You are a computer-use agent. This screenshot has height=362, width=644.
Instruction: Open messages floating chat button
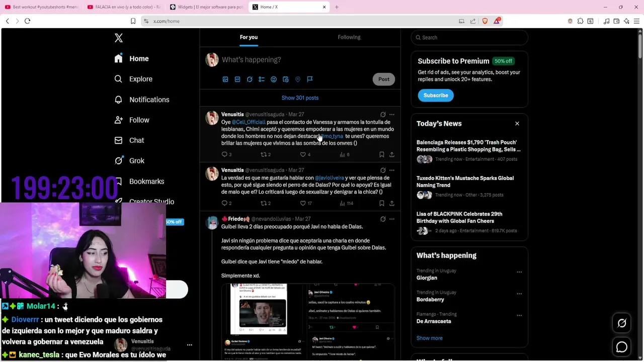(x=622, y=347)
